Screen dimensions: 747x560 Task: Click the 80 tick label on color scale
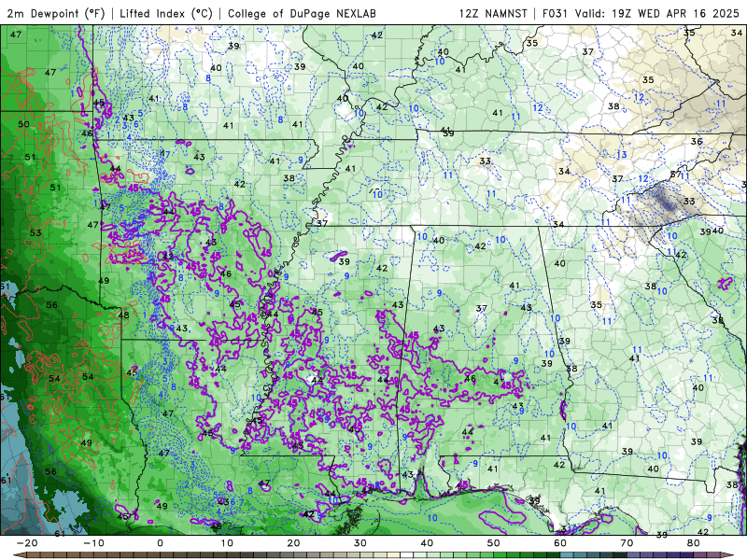(x=694, y=543)
